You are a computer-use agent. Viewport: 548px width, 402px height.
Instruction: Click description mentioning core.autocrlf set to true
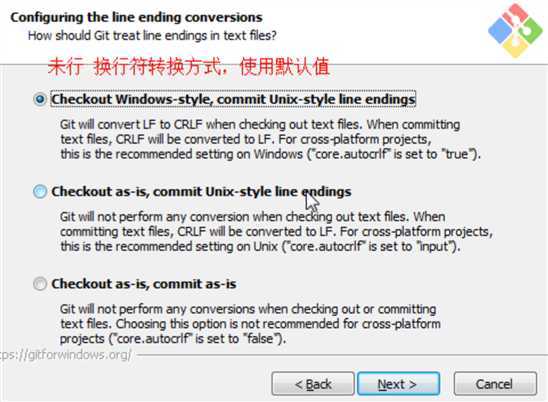tap(271, 139)
